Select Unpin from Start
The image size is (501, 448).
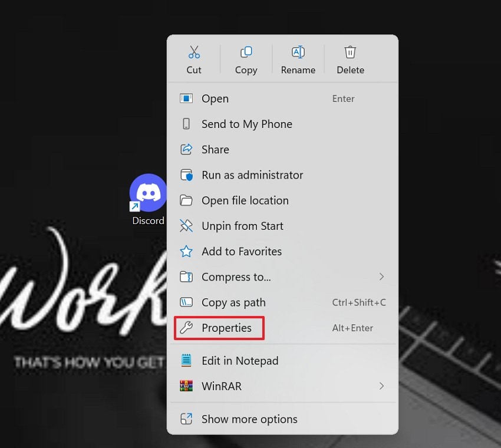[242, 226]
